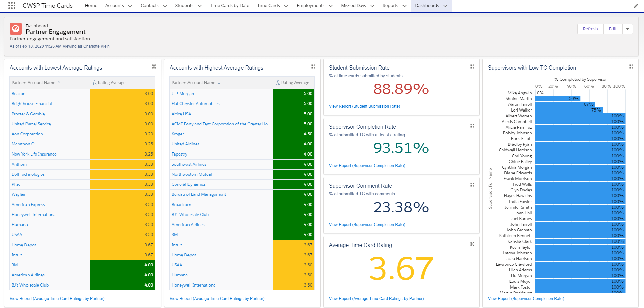Viewport: 644px width, 308px height.
Task: Open the Dashboards tab dropdown arrow
Action: (445, 6)
